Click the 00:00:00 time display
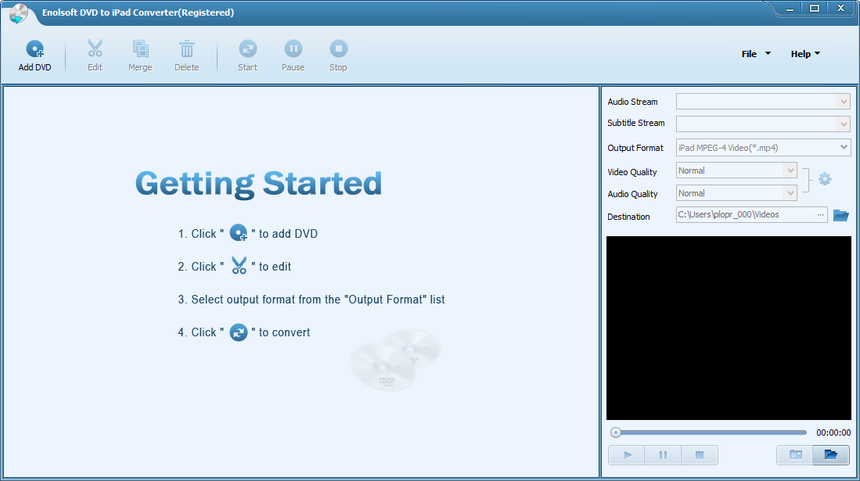The width and height of the screenshot is (860, 481). 833,433
